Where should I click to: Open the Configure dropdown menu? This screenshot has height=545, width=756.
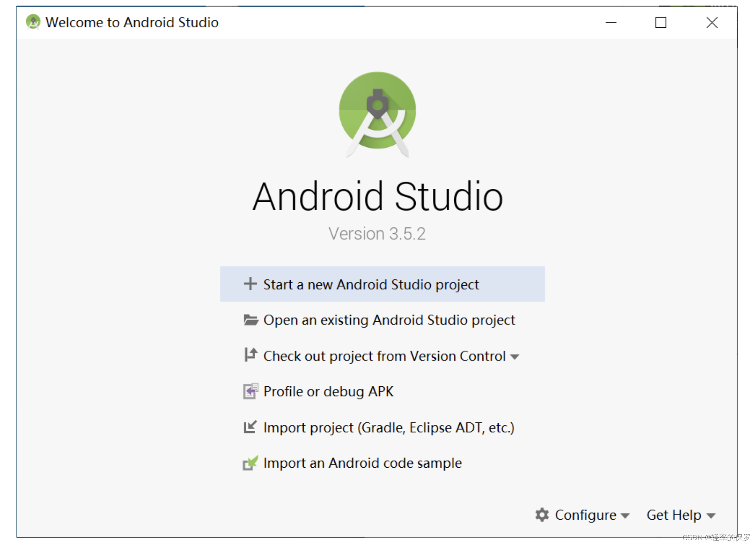582,515
